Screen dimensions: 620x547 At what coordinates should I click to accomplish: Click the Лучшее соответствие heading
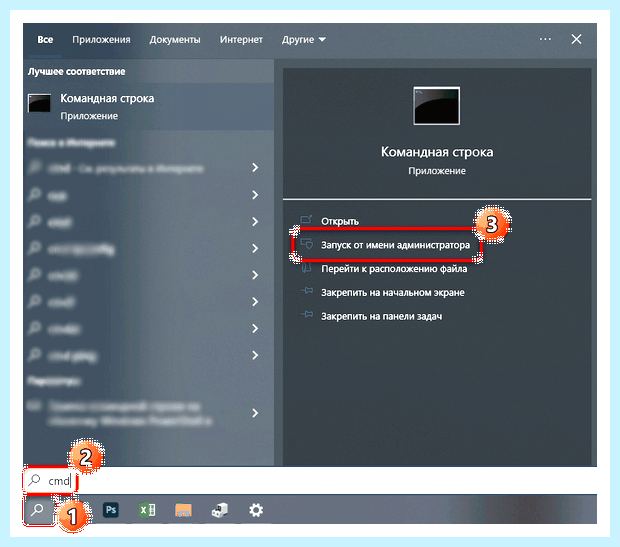click(x=76, y=72)
